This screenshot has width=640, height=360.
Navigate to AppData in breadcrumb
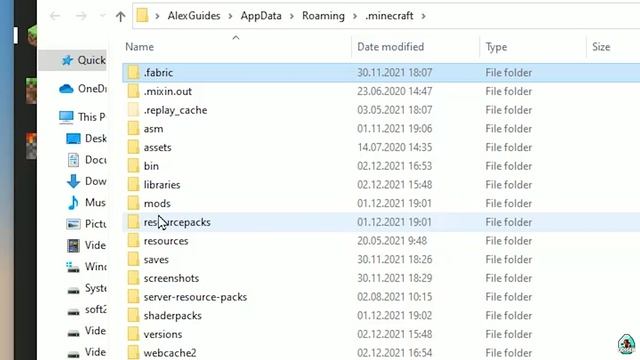coord(261,16)
